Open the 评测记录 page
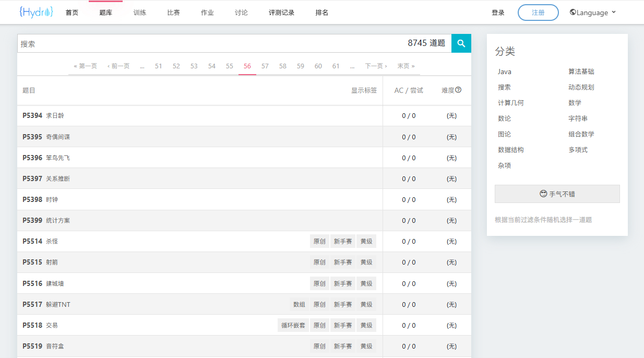 click(x=281, y=13)
